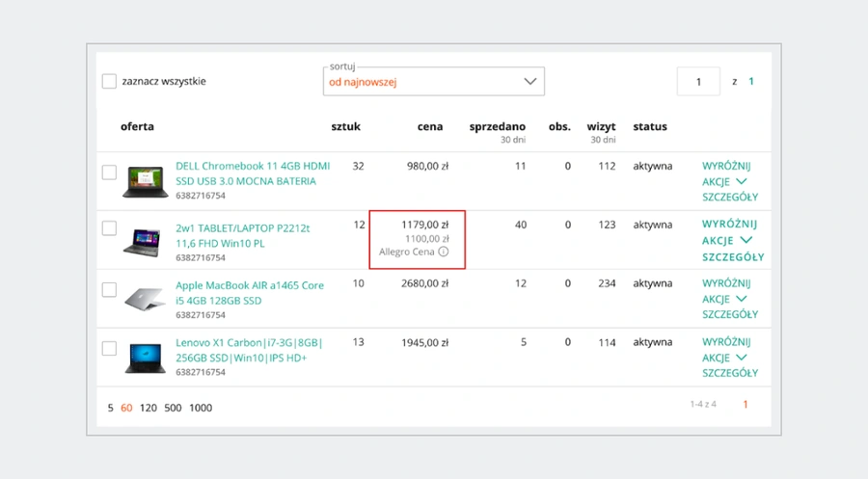Expand AKCJE menu for DELL Chromebook
The width and height of the screenshot is (868, 479).
[724, 181]
